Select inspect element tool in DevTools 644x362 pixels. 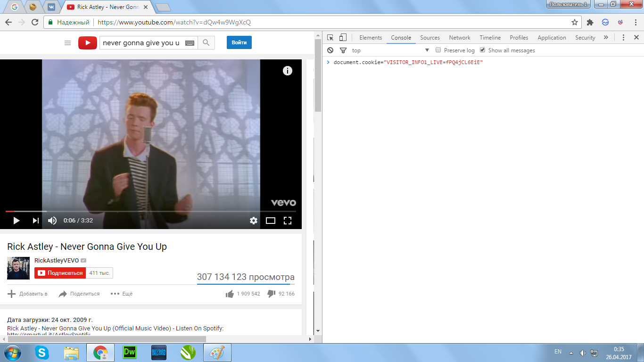tap(330, 38)
